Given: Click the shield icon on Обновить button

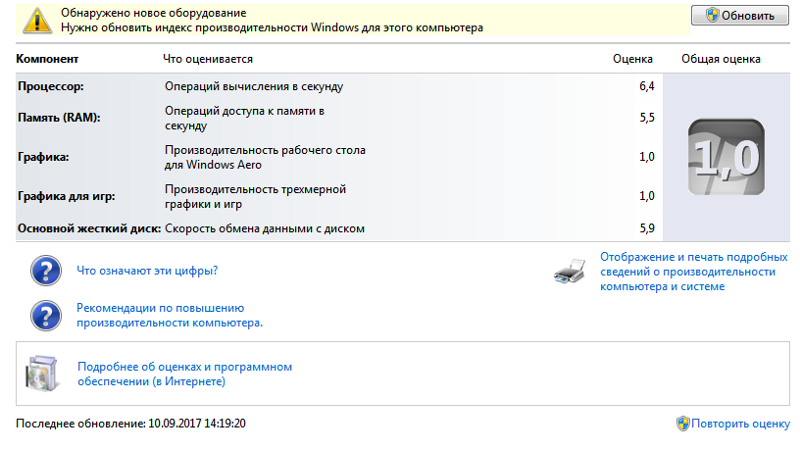Looking at the screenshot, I should (x=712, y=15).
